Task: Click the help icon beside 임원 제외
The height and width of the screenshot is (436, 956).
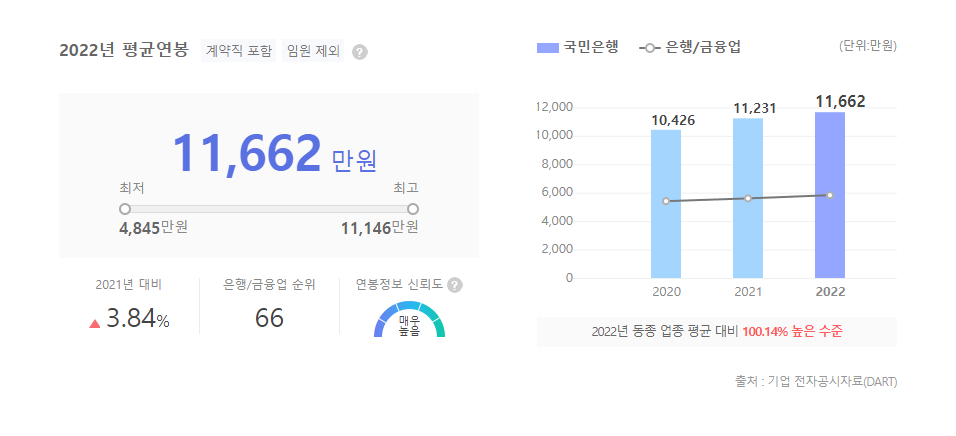Action: pos(360,52)
